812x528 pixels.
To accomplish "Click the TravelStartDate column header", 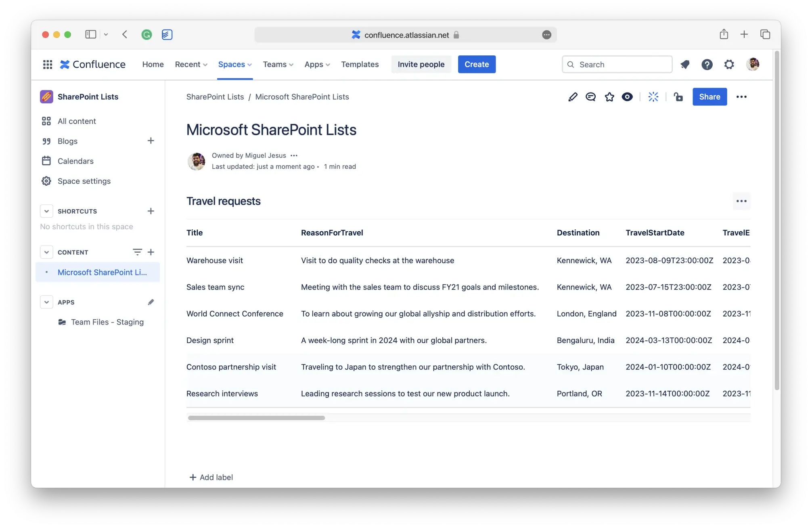I will pyautogui.click(x=655, y=233).
